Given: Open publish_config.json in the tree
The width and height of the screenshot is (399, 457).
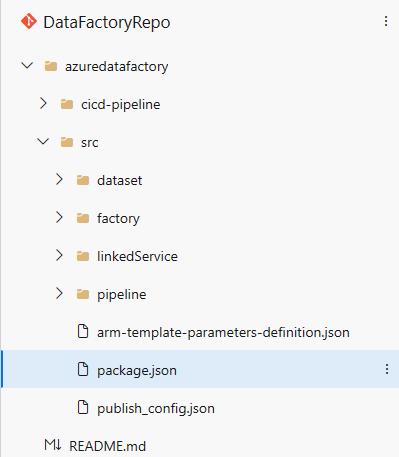Looking at the screenshot, I should click(156, 409).
